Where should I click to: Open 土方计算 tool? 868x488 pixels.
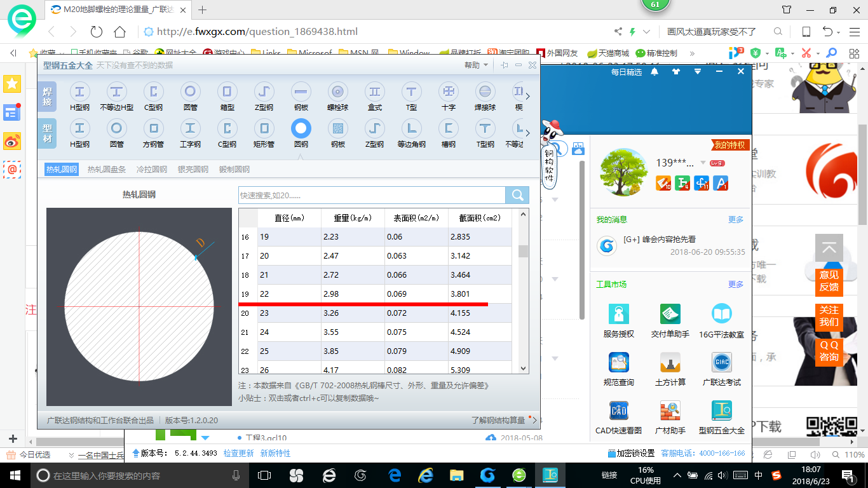click(670, 369)
